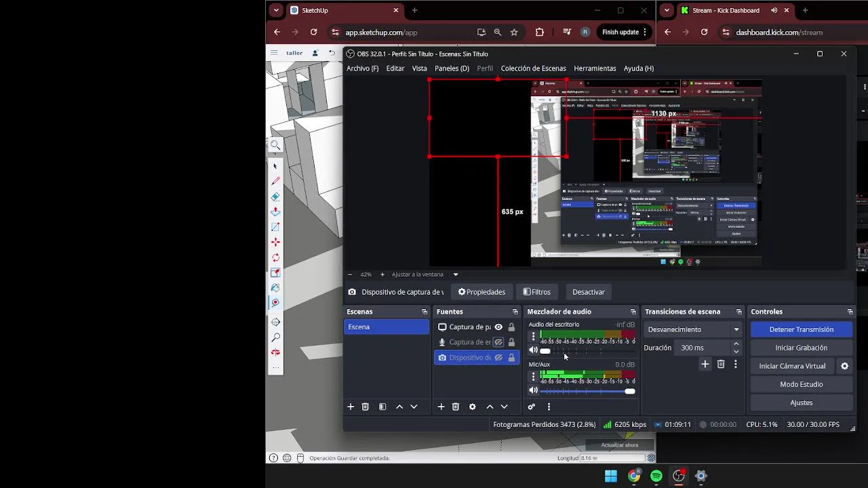868x488 pixels.
Task: Open advanced audio properties gears icon
Action: [x=532, y=407]
